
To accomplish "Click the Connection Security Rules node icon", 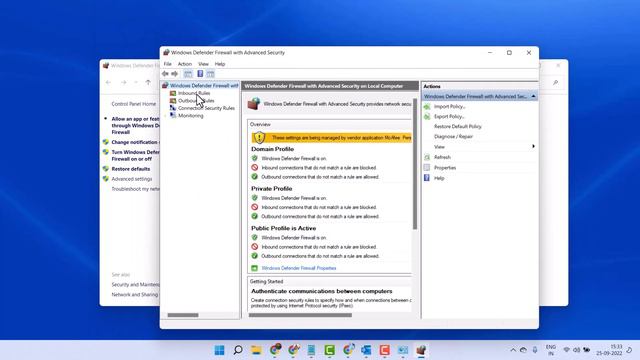I will click(173, 108).
